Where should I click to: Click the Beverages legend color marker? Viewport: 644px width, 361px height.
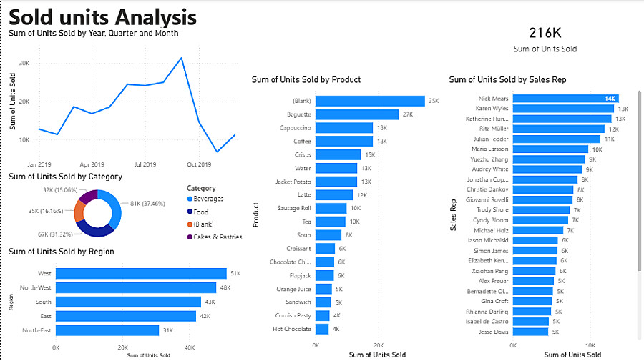pos(190,199)
